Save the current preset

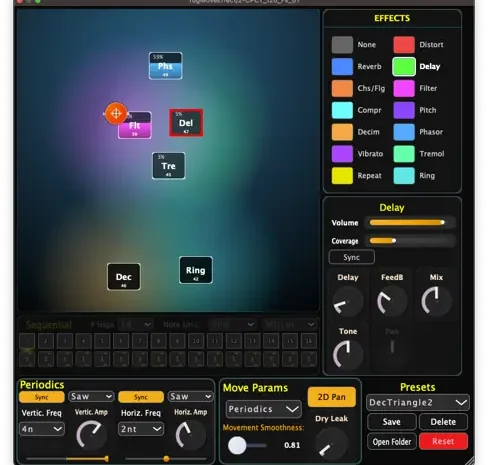tap(391, 422)
